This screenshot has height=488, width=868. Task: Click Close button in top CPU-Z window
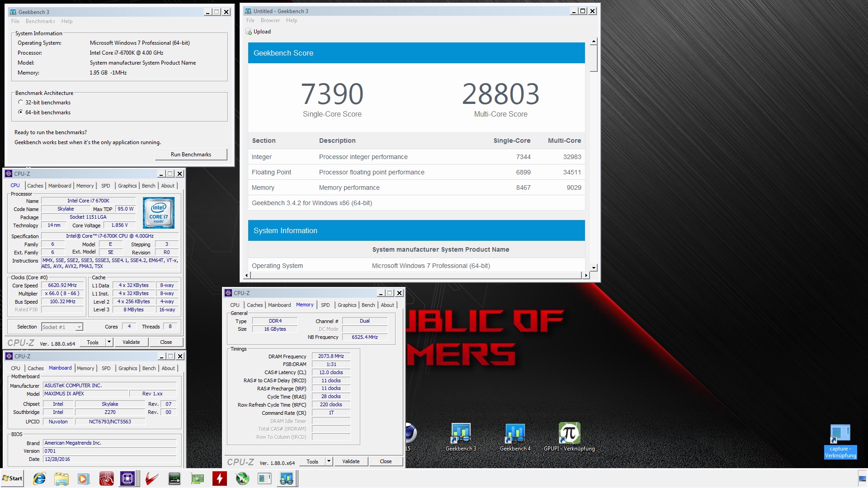click(x=166, y=342)
